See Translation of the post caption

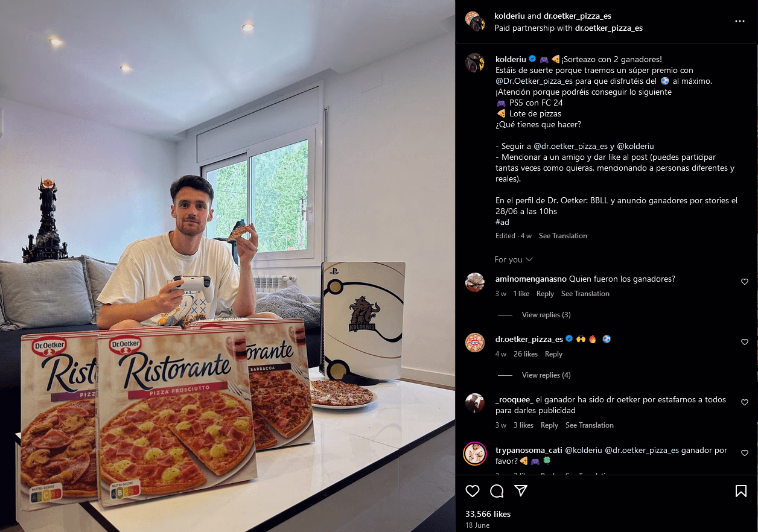562,236
